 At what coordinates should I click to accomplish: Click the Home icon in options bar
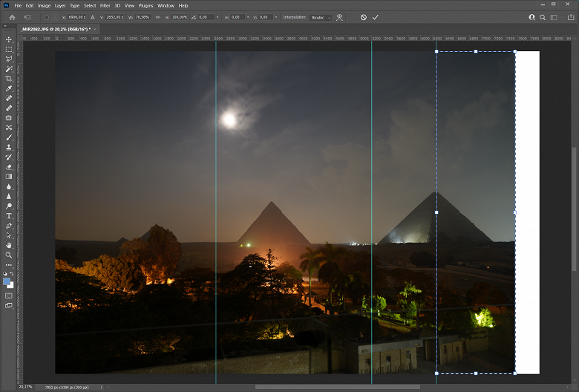[12, 17]
